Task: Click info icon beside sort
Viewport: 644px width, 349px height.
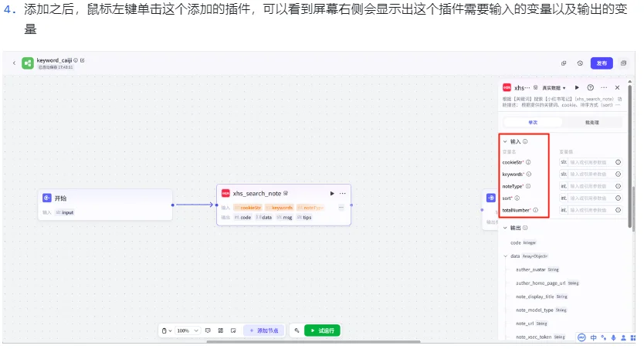Action: (517, 198)
